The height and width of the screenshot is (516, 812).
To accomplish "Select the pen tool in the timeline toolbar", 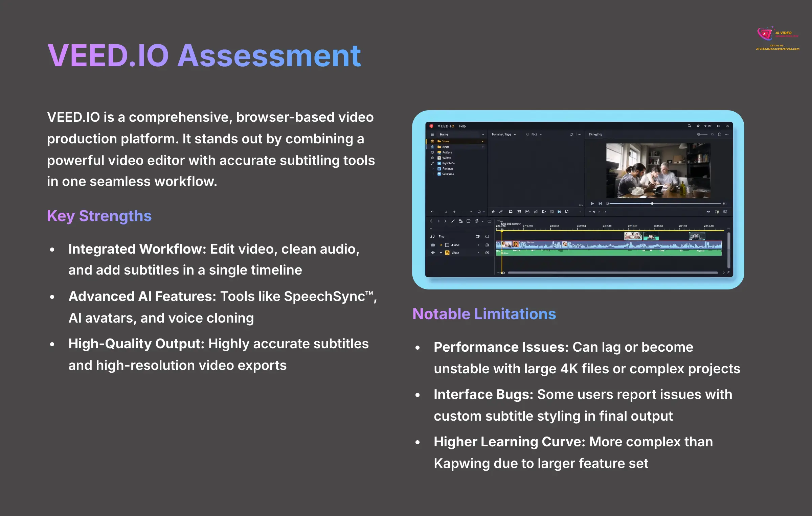I will 453,221.
